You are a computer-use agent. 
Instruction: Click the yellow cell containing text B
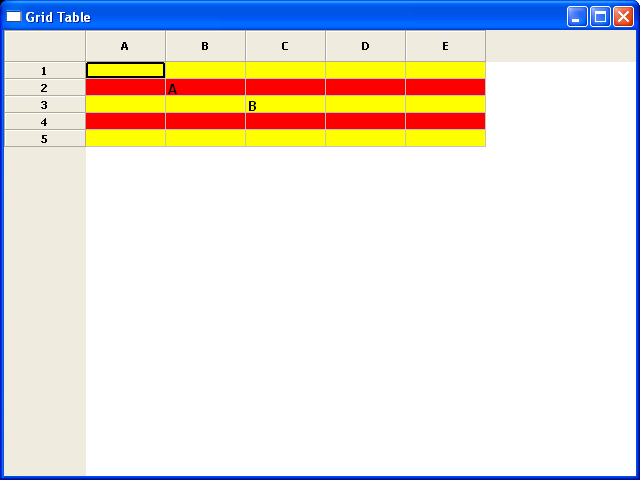pyautogui.click(x=285, y=105)
